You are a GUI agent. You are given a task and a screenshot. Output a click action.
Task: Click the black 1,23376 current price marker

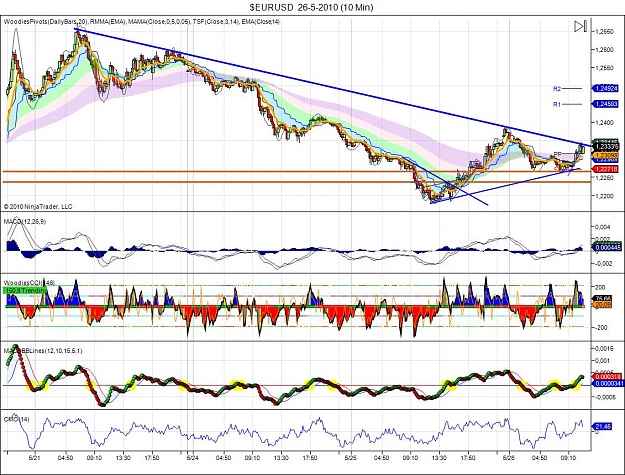605,147
